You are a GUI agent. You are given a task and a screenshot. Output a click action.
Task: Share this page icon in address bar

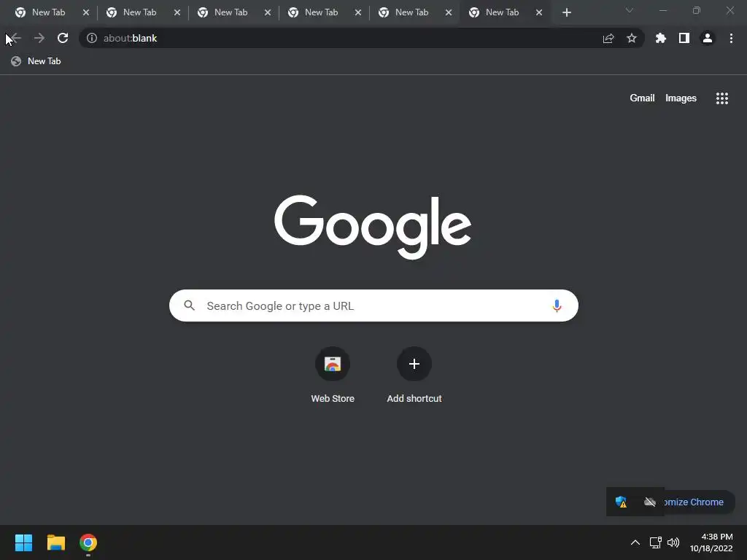(x=608, y=38)
